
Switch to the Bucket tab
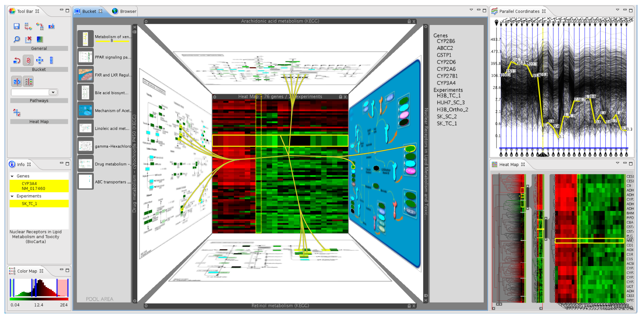pos(89,11)
